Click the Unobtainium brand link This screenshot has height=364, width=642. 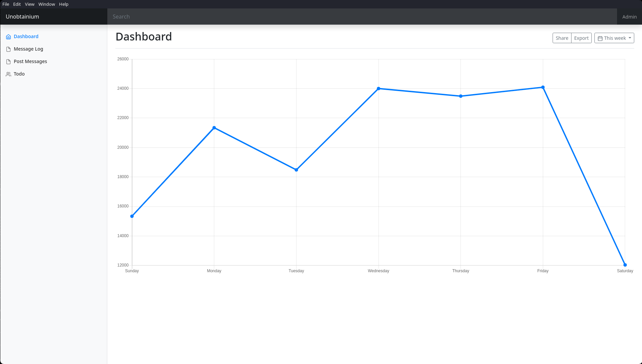(22, 17)
